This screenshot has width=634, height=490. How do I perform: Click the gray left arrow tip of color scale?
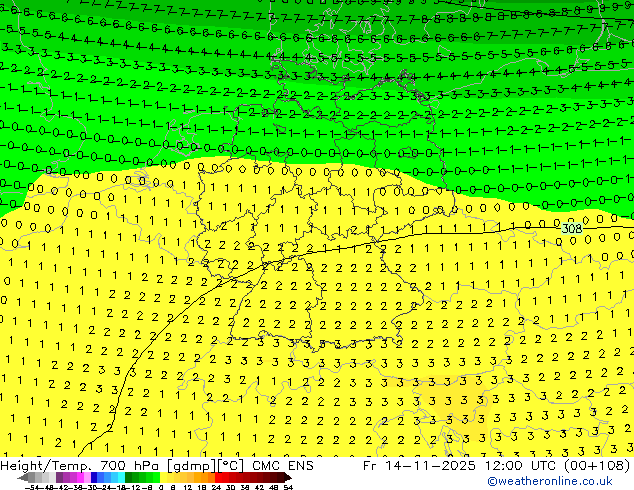pos(22,478)
